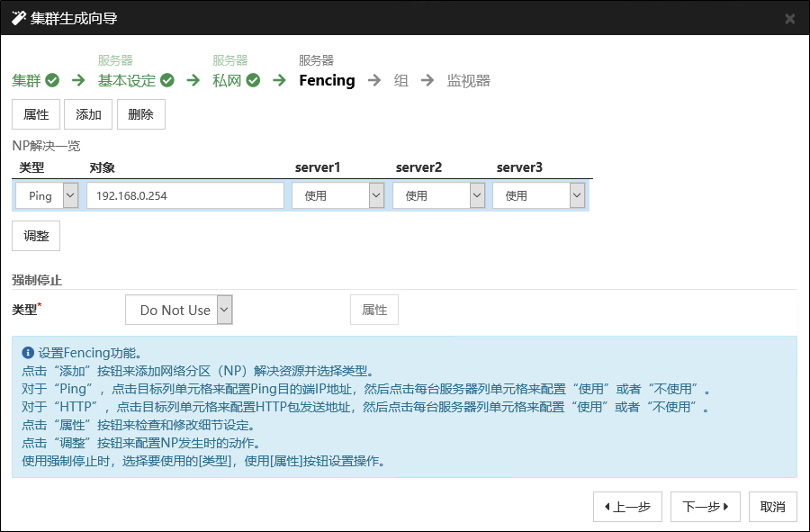Open the Do Not Use type dropdown
Image resolution: width=810 pixels, height=532 pixels.
pos(178,310)
